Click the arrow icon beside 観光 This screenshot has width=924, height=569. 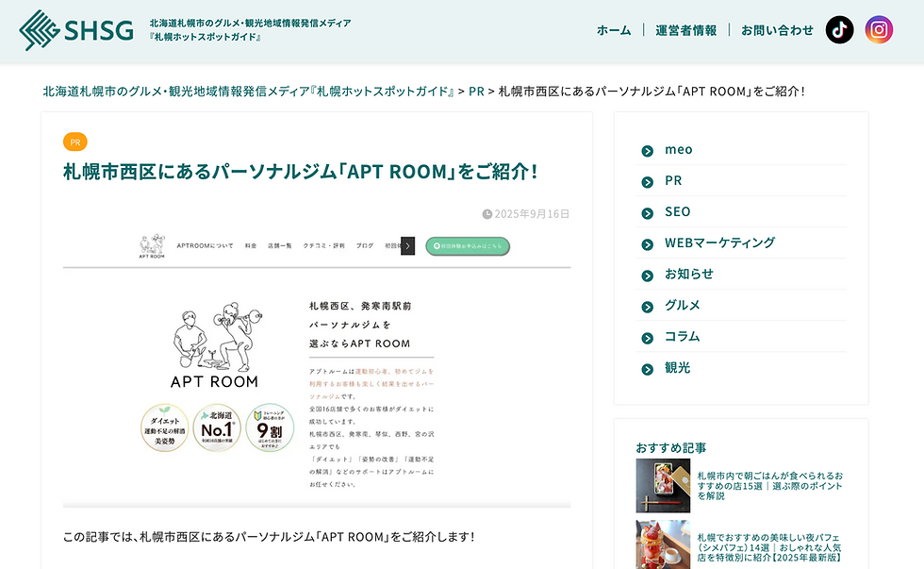click(647, 370)
